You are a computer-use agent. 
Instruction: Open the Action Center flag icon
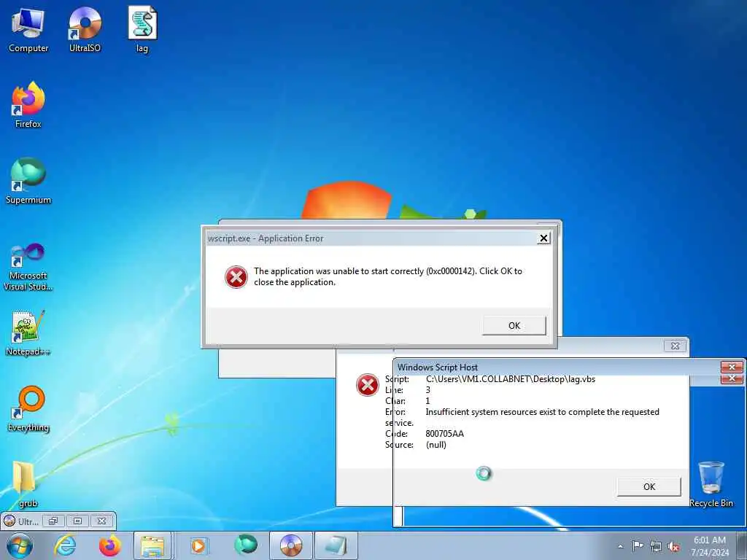tap(638, 545)
